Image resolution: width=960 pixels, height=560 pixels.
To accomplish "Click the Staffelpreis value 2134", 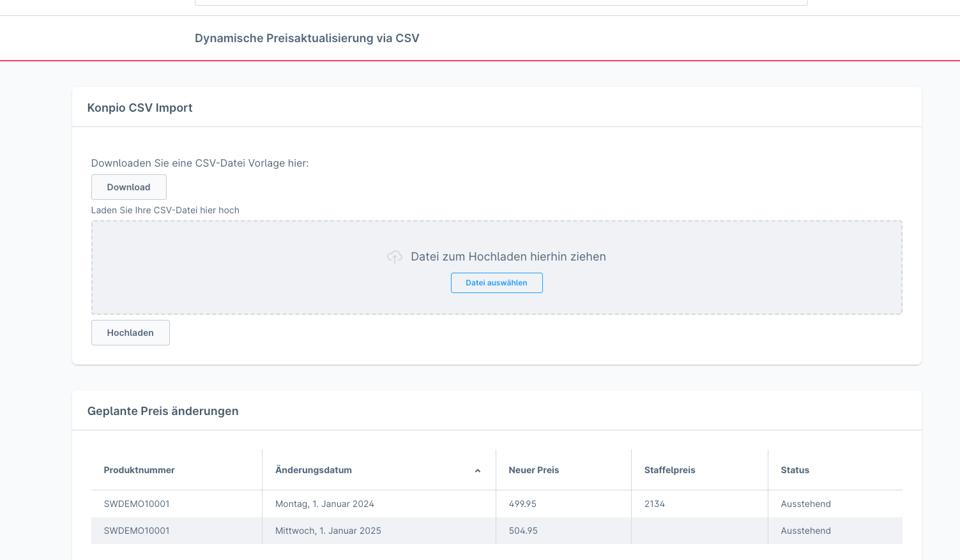I will (655, 504).
